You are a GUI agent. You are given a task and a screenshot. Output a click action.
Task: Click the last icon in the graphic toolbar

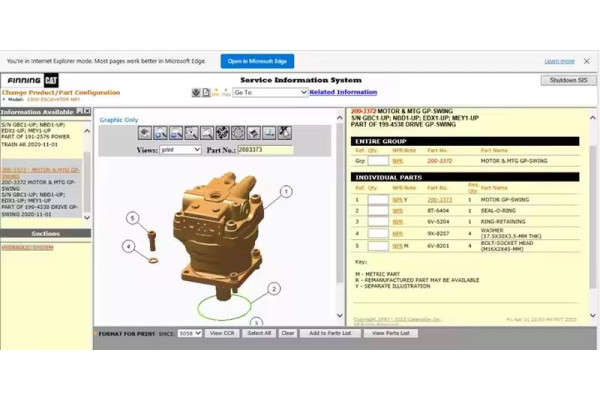point(285,132)
